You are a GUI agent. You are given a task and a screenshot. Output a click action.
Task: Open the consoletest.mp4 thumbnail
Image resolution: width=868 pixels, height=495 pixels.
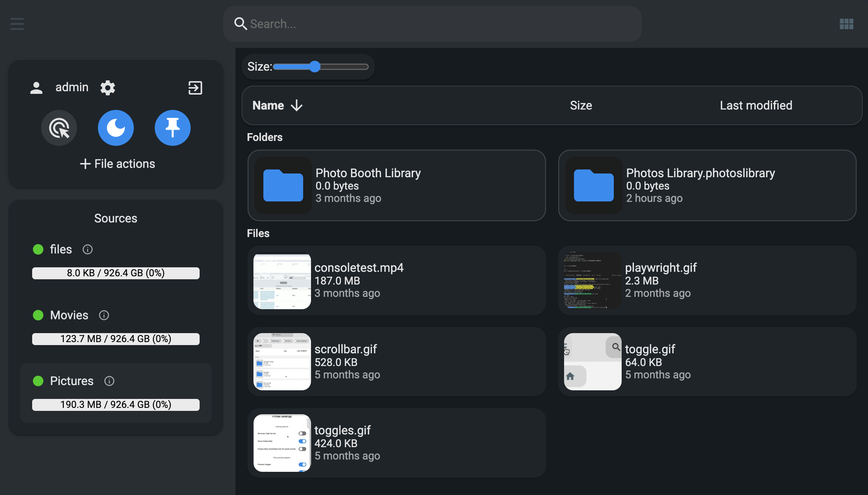[x=282, y=281]
